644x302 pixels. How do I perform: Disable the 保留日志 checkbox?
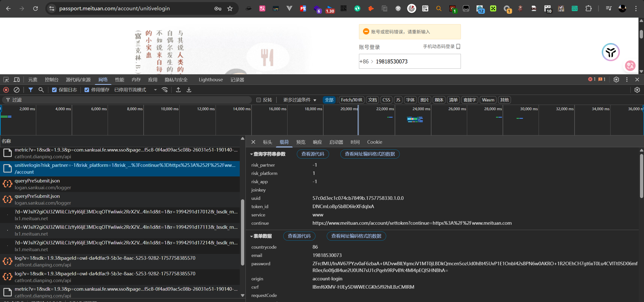[54, 90]
